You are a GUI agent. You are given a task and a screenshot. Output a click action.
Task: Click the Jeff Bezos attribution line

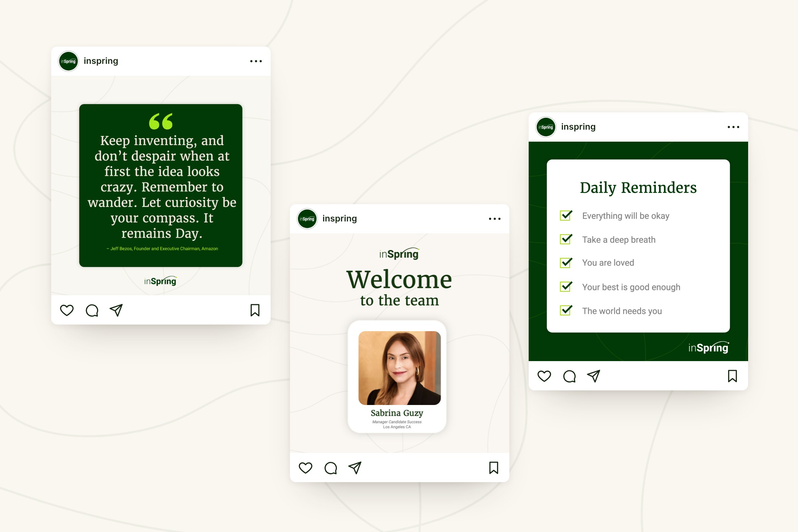pos(162,249)
